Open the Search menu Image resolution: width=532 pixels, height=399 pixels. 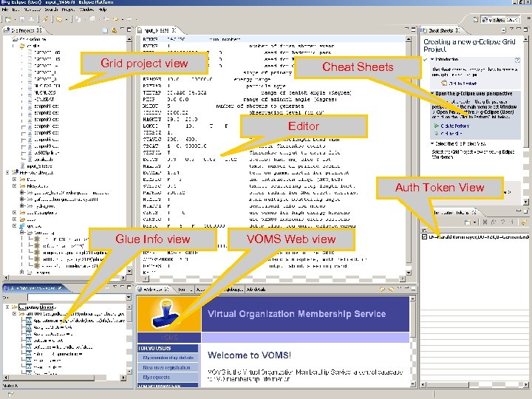tap(52, 10)
